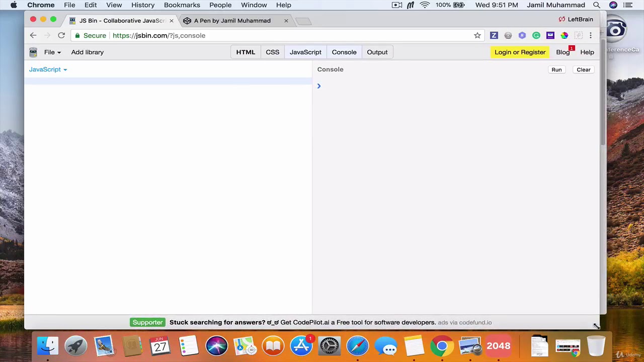The height and width of the screenshot is (362, 644).
Task: Open the Blog link
Action: [562, 52]
